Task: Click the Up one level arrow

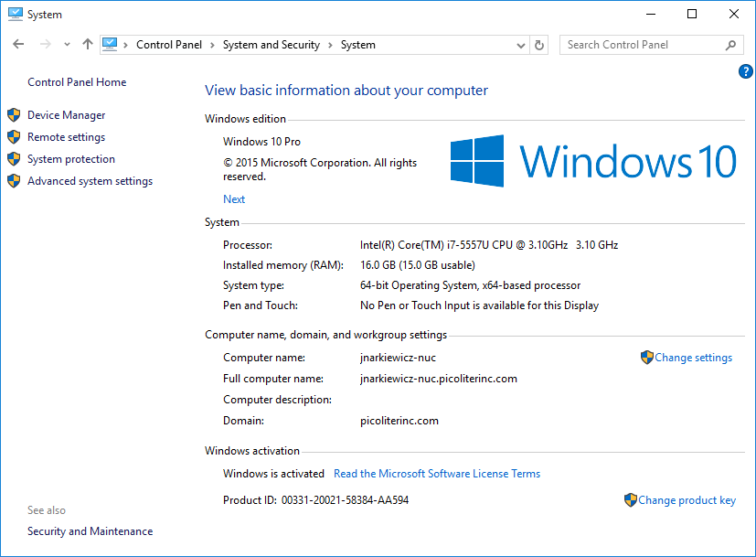Action: pyautogui.click(x=87, y=44)
